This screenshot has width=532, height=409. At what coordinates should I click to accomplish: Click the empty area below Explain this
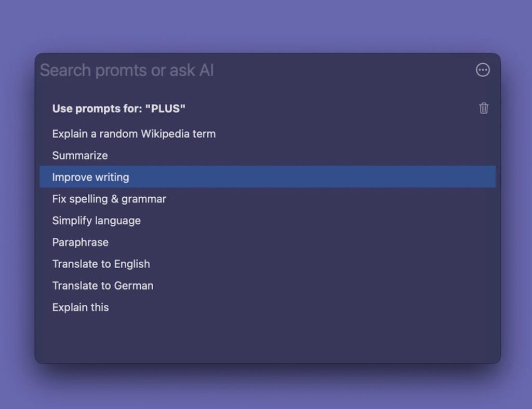(x=267, y=337)
